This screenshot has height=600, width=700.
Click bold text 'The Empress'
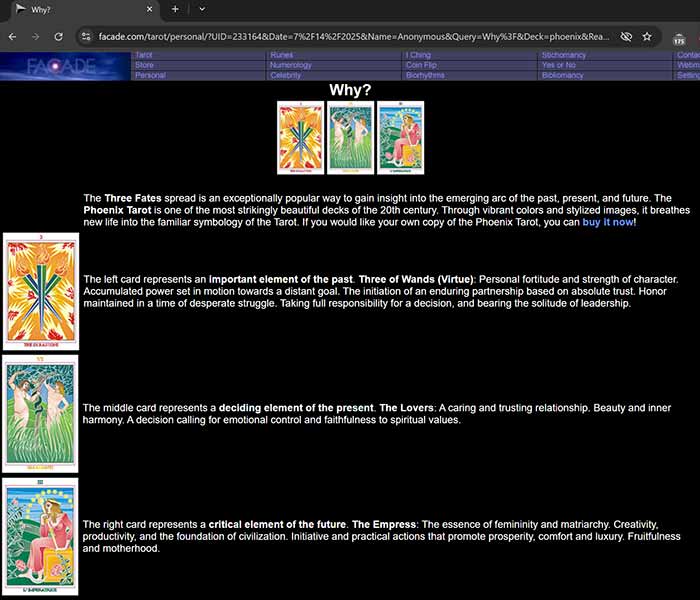click(x=384, y=525)
